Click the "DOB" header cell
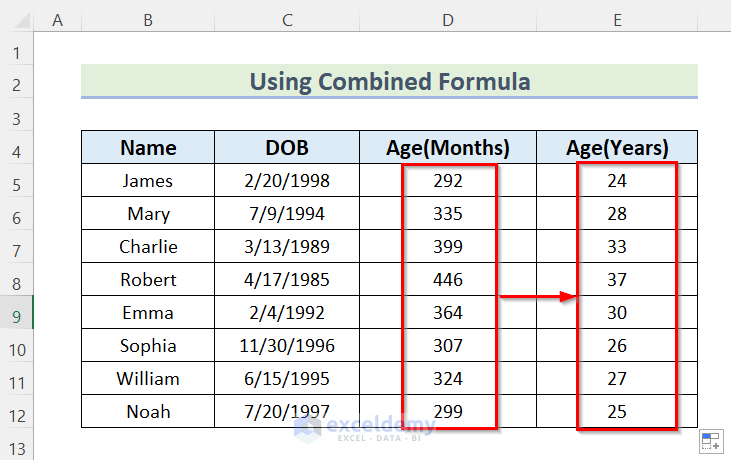Image resolution: width=731 pixels, height=460 pixels. tap(287, 148)
